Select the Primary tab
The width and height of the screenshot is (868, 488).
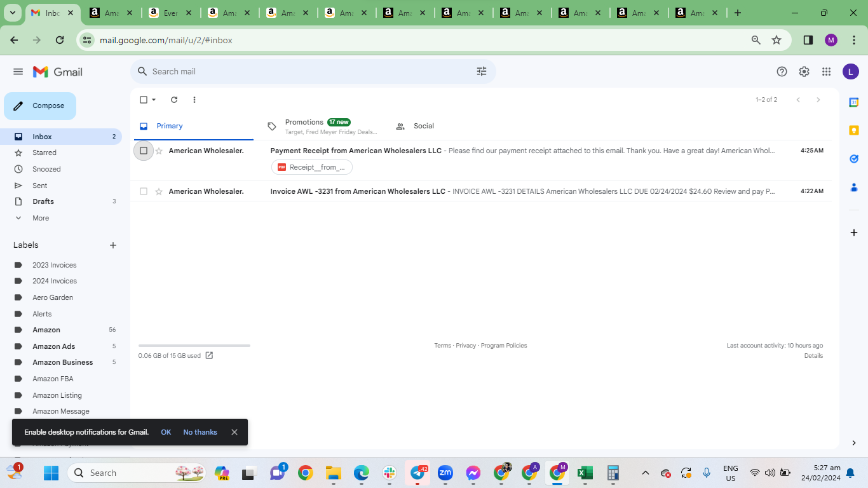pyautogui.click(x=194, y=126)
